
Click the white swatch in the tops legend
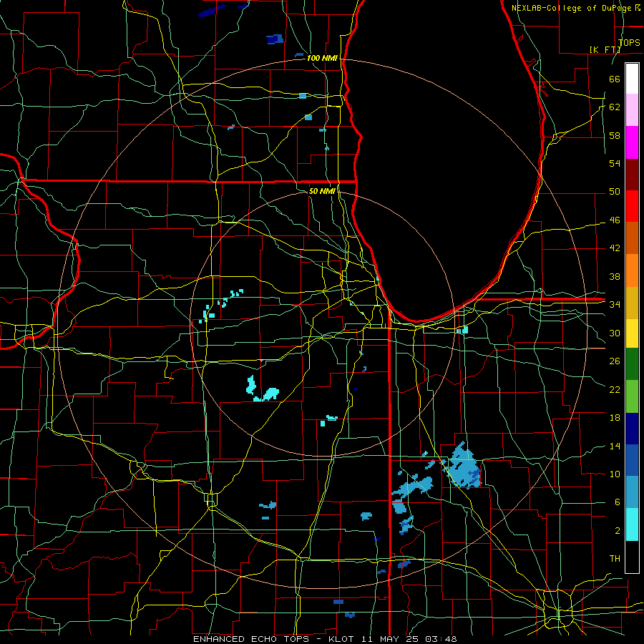(632, 79)
